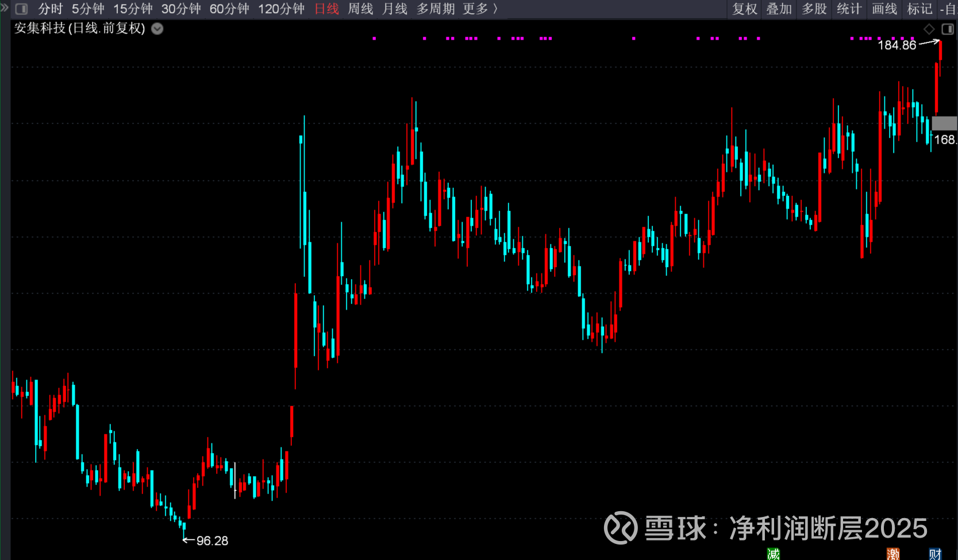Open dropdown next to 安集科技 title
The height and width of the screenshot is (560, 958).
157,29
